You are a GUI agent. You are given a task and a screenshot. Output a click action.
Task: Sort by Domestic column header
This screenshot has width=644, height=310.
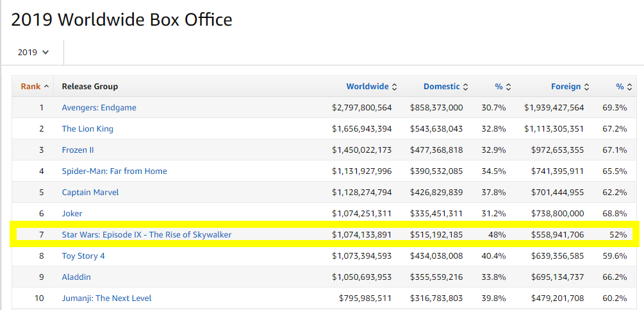pyautogui.click(x=442, y=87)
